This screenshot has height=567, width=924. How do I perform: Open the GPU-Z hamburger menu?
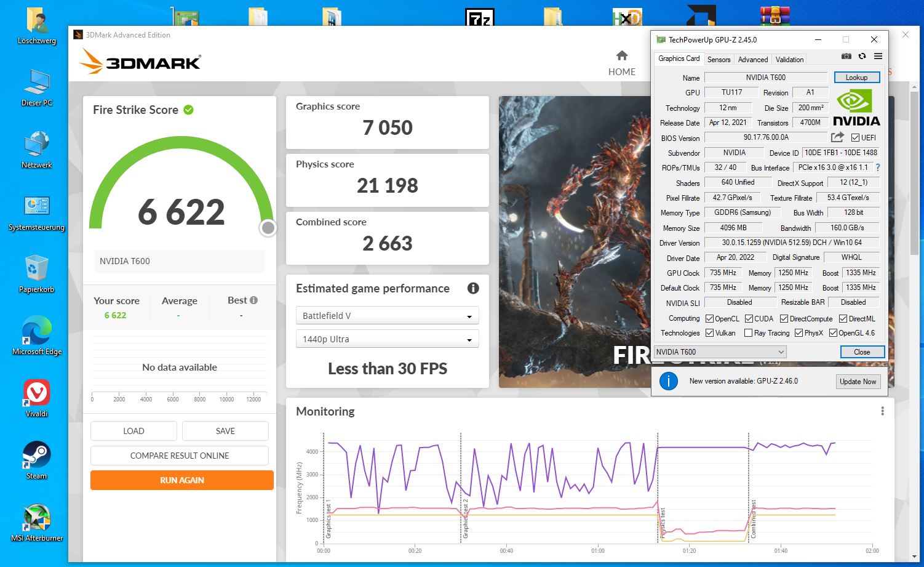click(x=878, y=57)
